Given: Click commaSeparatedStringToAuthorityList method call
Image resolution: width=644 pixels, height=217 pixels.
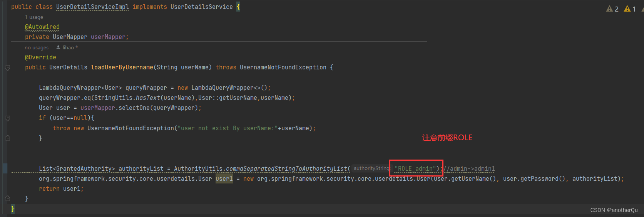Looking at the screenshot, I should 286,169.
